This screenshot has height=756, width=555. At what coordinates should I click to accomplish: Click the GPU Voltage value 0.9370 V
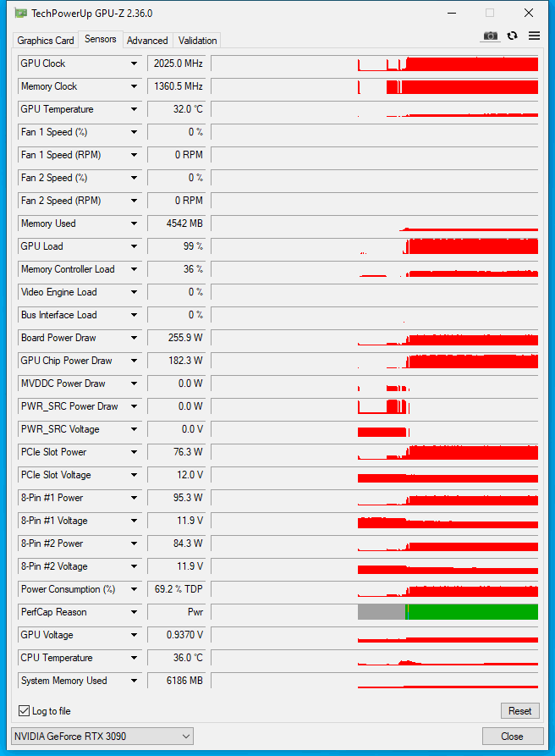(177, 635)
